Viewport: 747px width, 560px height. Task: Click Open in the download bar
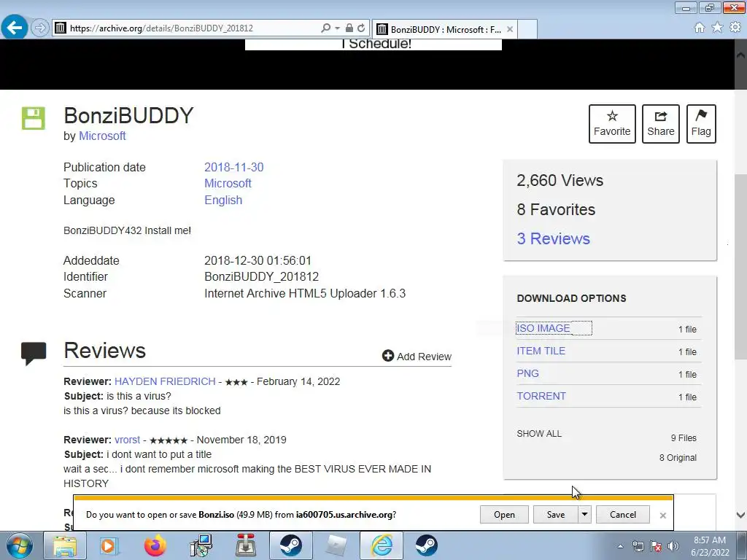pyautogui.click(x=504, y=514)
